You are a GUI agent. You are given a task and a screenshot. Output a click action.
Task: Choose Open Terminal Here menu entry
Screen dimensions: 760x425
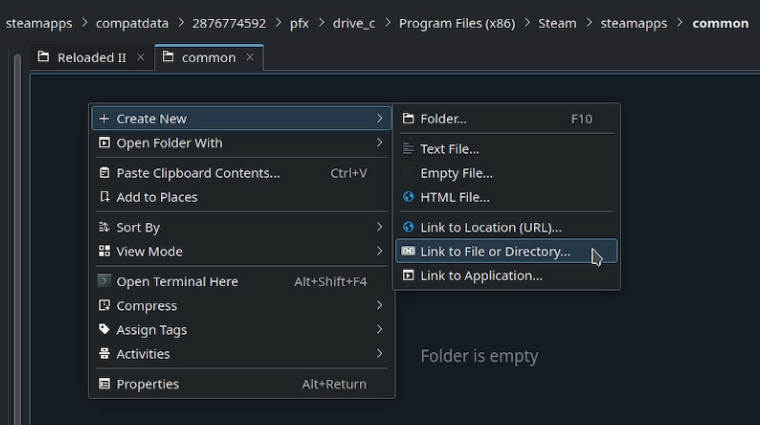point(177,282)
